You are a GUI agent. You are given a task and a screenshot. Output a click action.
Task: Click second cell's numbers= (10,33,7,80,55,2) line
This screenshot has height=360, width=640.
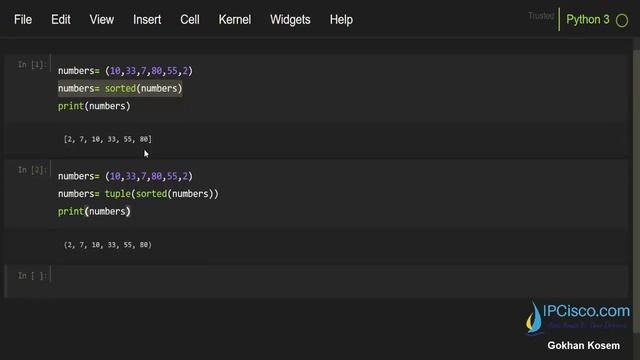pos(125,176)
